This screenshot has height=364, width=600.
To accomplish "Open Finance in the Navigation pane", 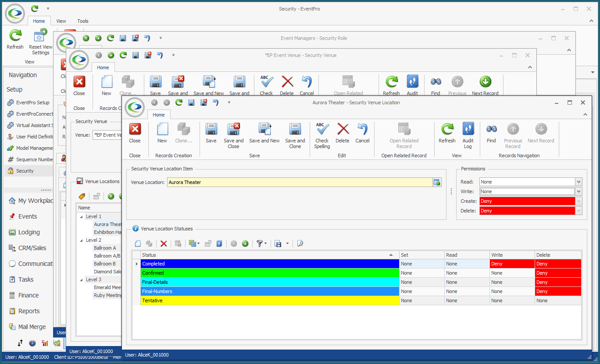I will tap(29, 295).
